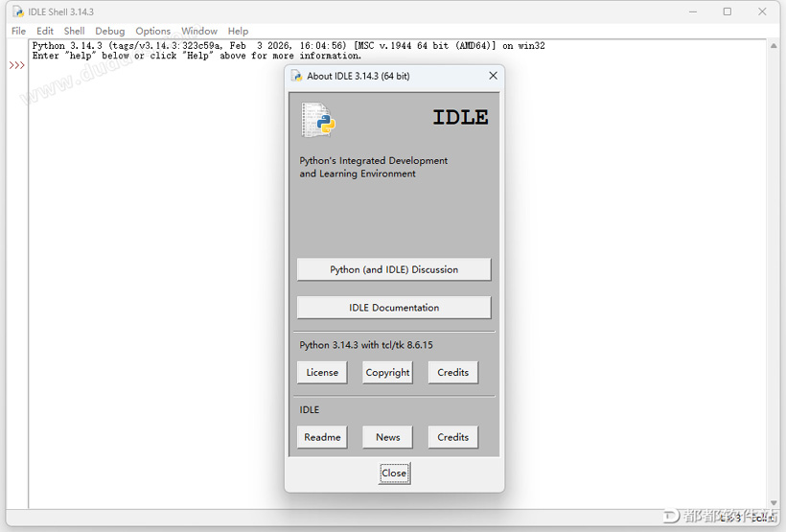Open the Window menu
This screenshot has height=532, width=786.
pyautogui.click(x=199, y=31)
